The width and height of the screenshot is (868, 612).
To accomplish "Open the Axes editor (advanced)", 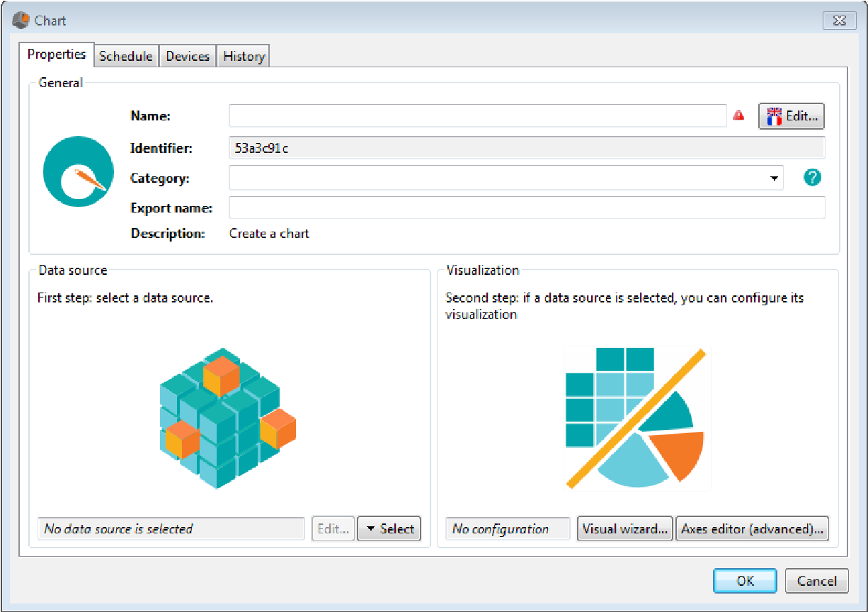I will 753,528.
